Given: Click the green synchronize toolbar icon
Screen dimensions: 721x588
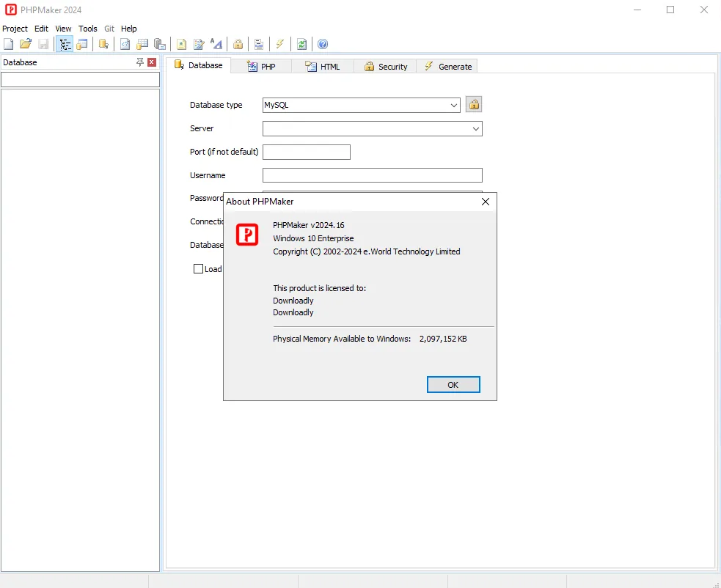Looking at the screenshot, I should click(x=301, y=44).
